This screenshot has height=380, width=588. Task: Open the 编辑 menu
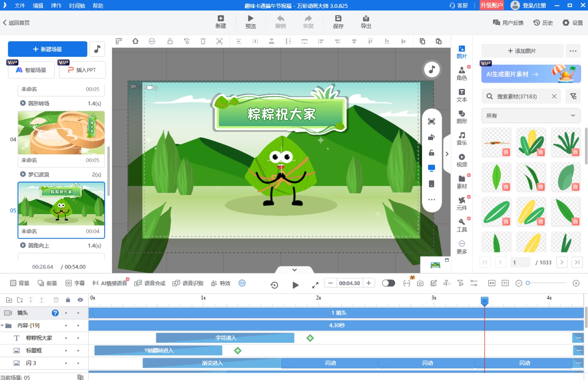pos(38,6)
